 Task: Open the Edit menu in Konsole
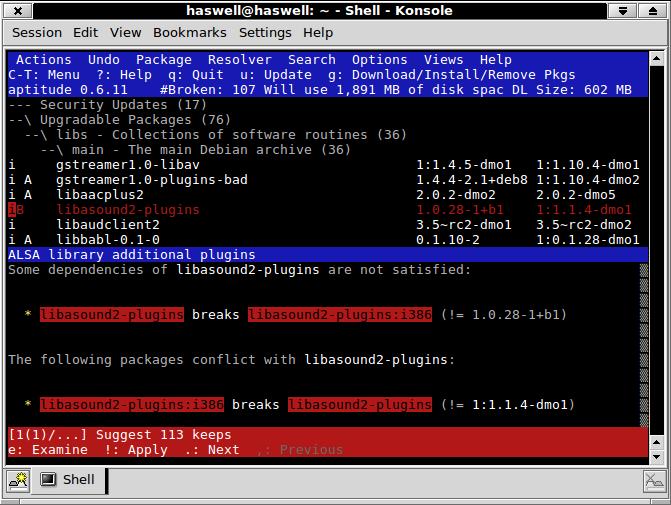85,33
